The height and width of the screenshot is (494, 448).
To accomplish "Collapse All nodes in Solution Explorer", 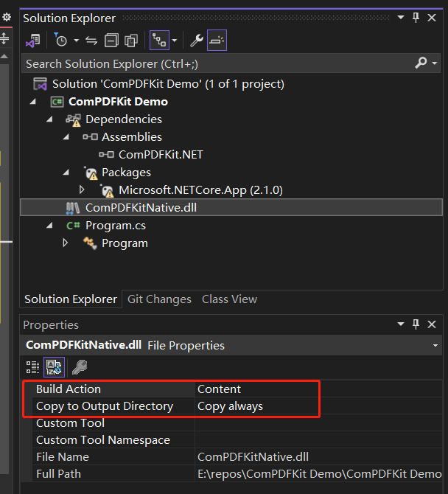I will pyautogui.click(x=111, y=41).
